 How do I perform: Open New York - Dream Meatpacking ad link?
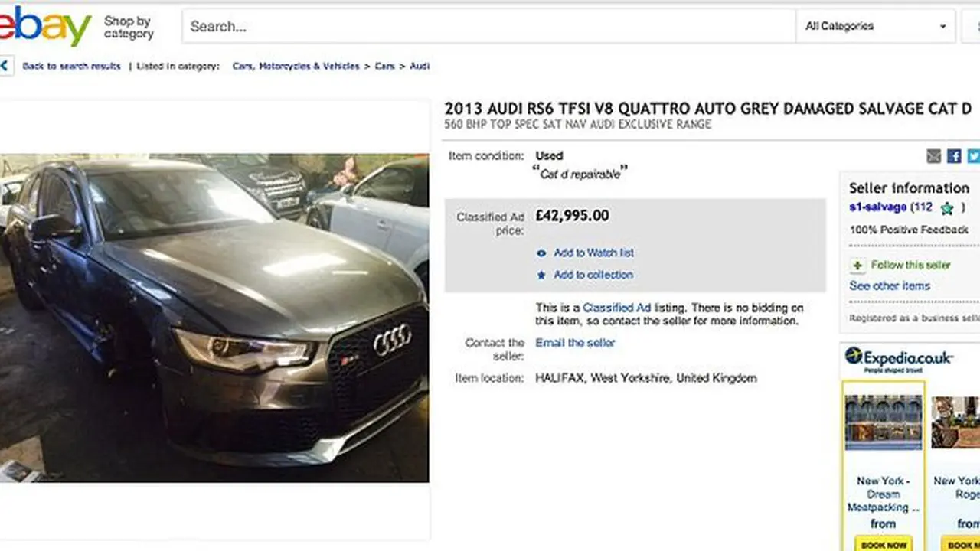click(884, 494)
